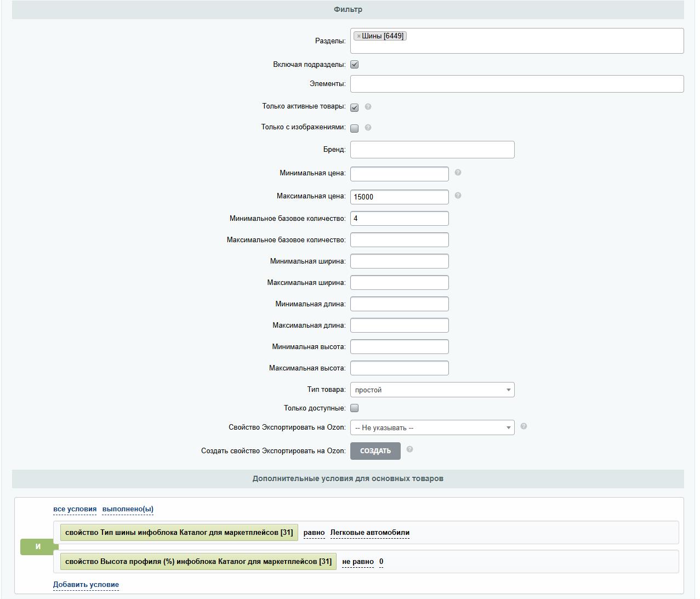The image size is (700, 599).
Task: Open help icon beside the Создать button
Action: pos(409,449)
